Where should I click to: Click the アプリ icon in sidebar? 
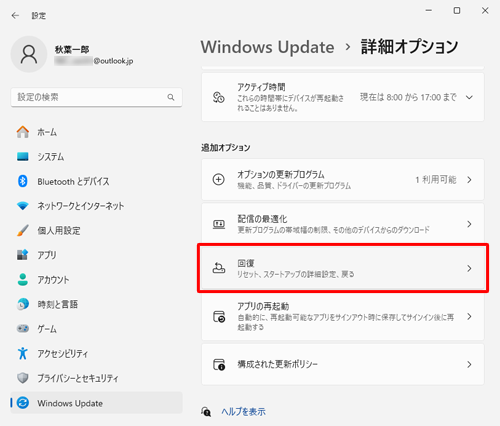click(x=23, y=255)
